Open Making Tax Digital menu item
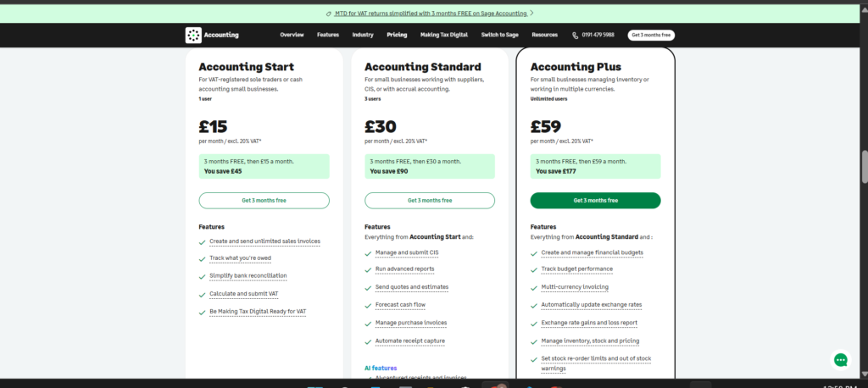 click(444, 35)
